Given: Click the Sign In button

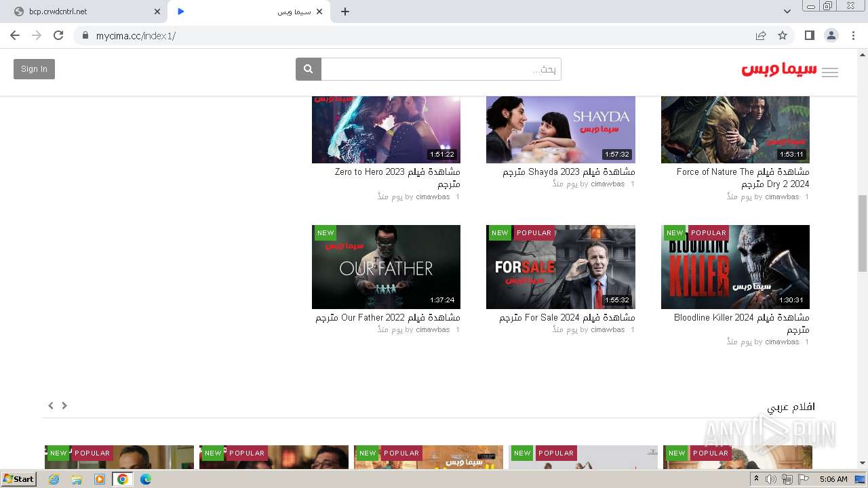Looking at the screenshot, I should point(34,69).
